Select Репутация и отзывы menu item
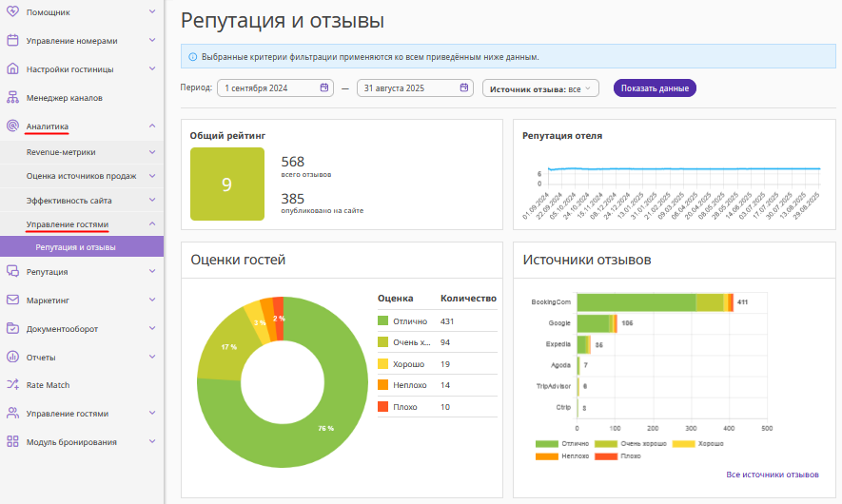 click(x=76, y=247)
